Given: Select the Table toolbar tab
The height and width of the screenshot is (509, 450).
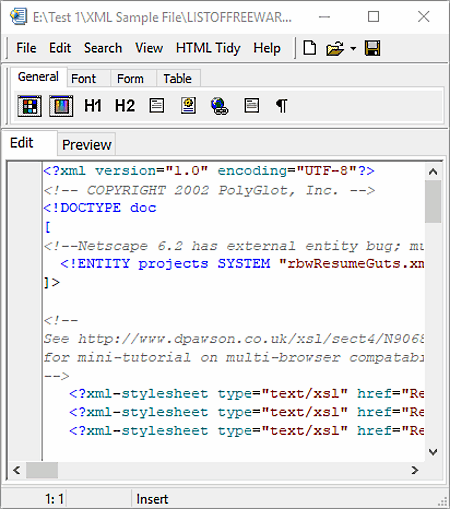Looking at the screenshot, I should tap(177, 79).
